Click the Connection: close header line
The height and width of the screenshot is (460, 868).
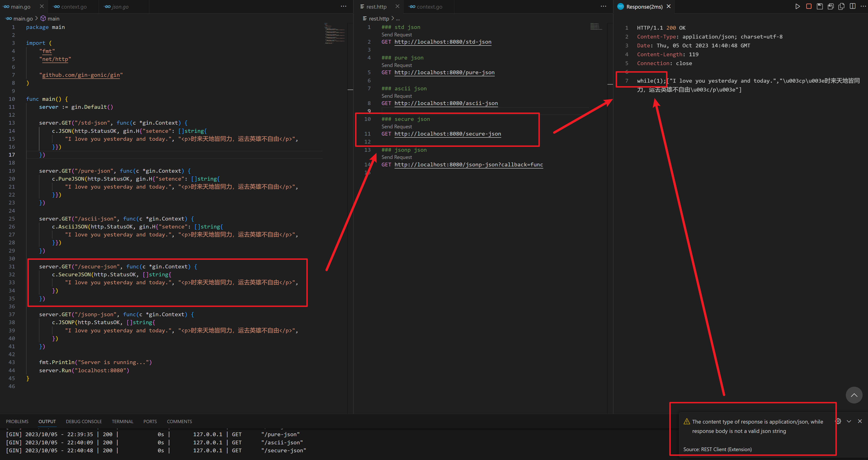tap(665, 63)
